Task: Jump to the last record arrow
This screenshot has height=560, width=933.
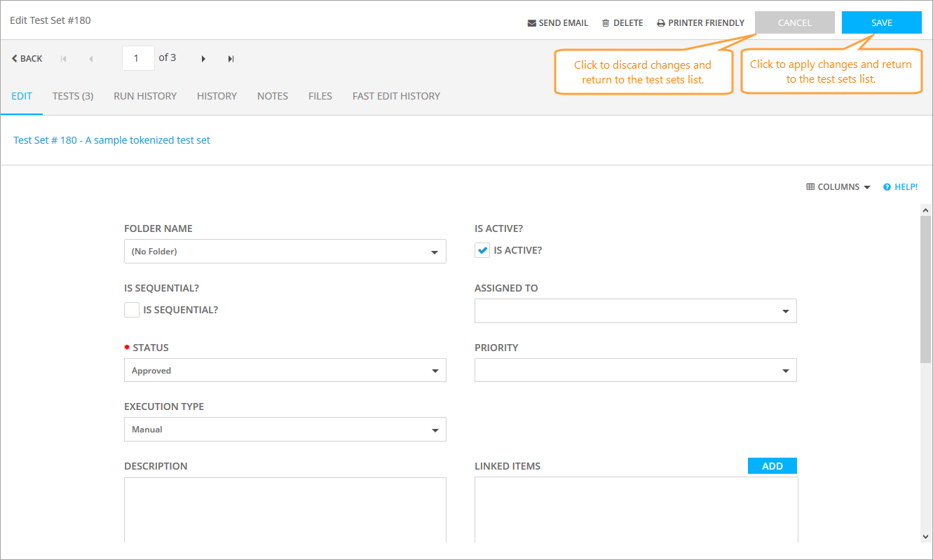Action: [231, 59]
